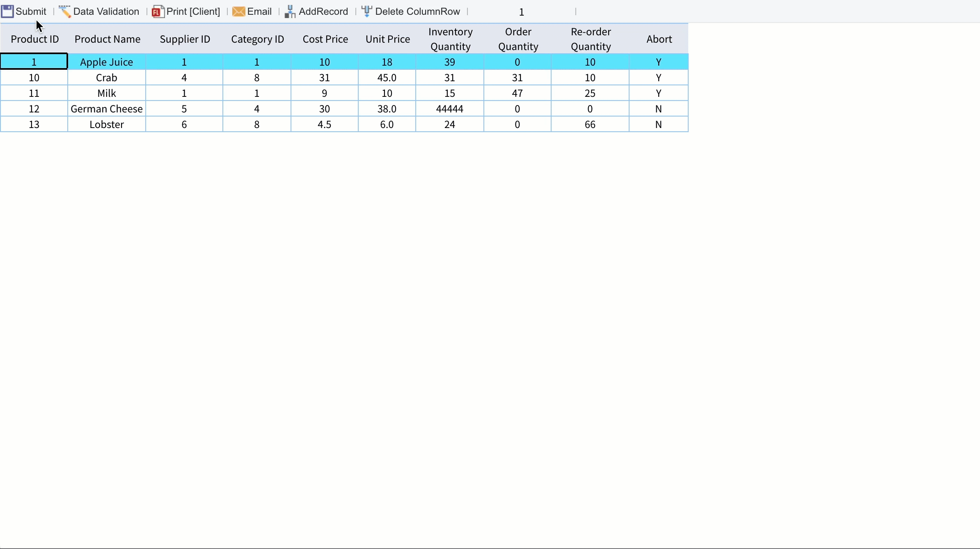
Task: Click the Email envelope icon
Action: tap(239, 11)
